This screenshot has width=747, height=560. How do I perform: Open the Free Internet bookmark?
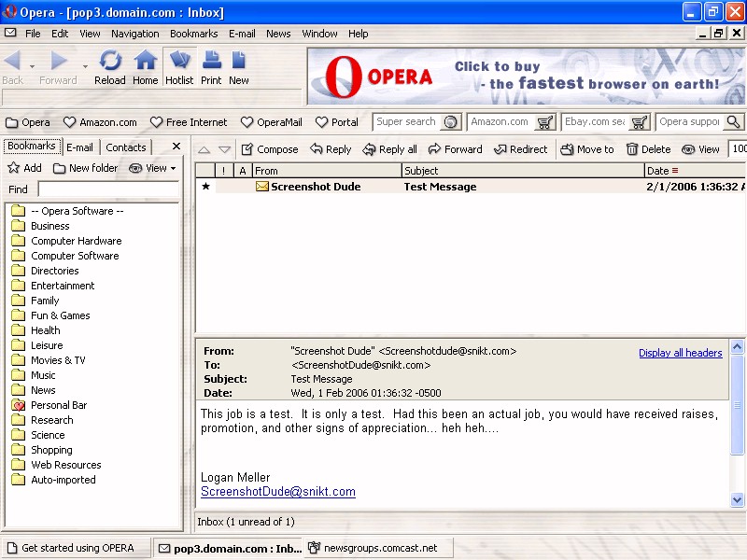point(189,123)
